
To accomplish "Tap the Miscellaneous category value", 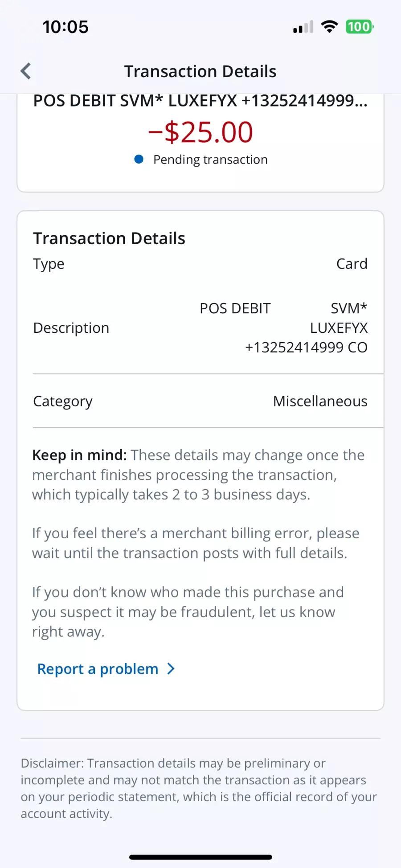I will tap(320, 401).
